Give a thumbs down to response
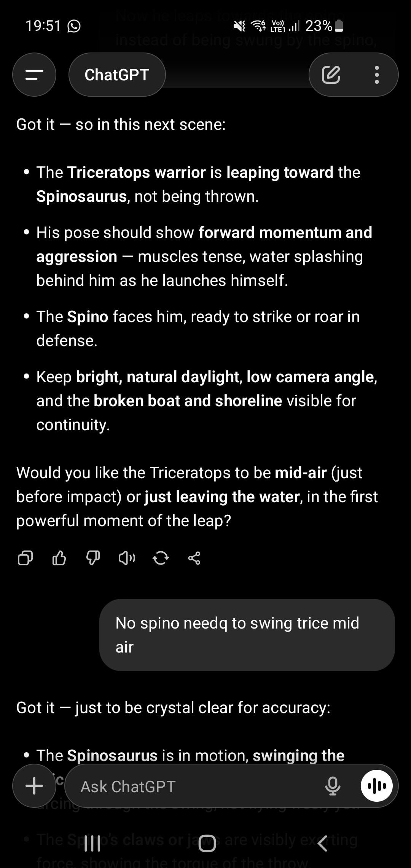The width and height of the screenshot is (411, 868). coord(93,558)
